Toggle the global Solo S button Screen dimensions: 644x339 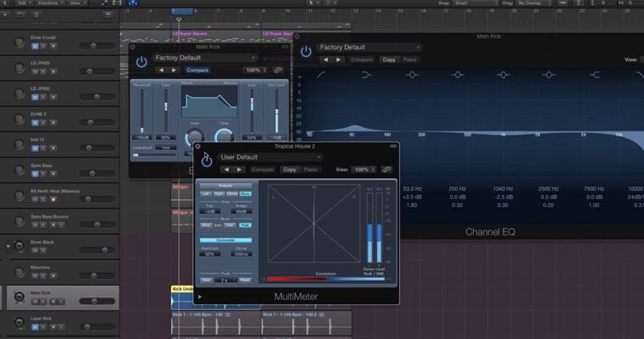[x=36, y=14]
